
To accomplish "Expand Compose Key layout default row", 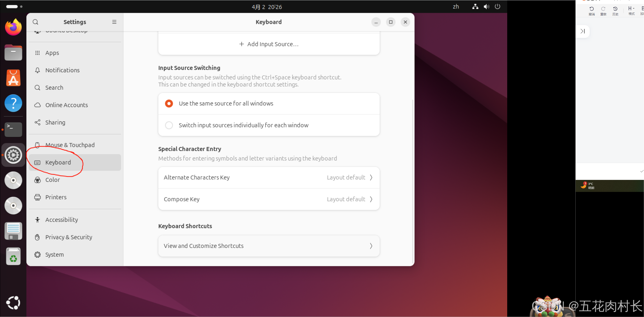I will pos(269,199).
